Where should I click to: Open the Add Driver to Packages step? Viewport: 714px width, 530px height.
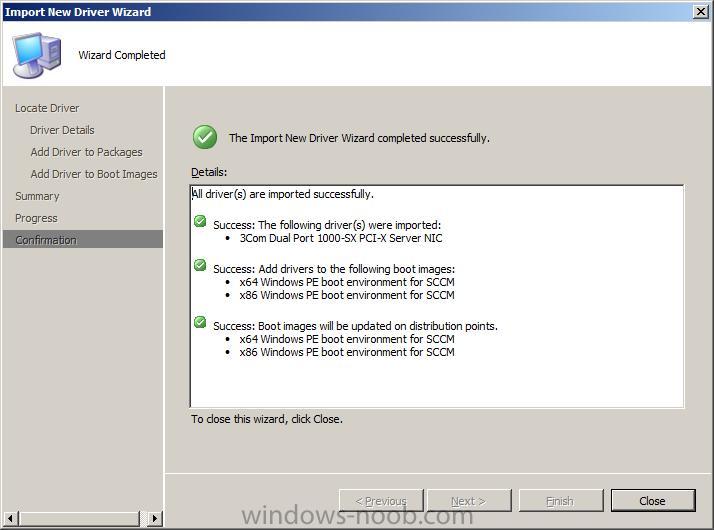point(86,152)
